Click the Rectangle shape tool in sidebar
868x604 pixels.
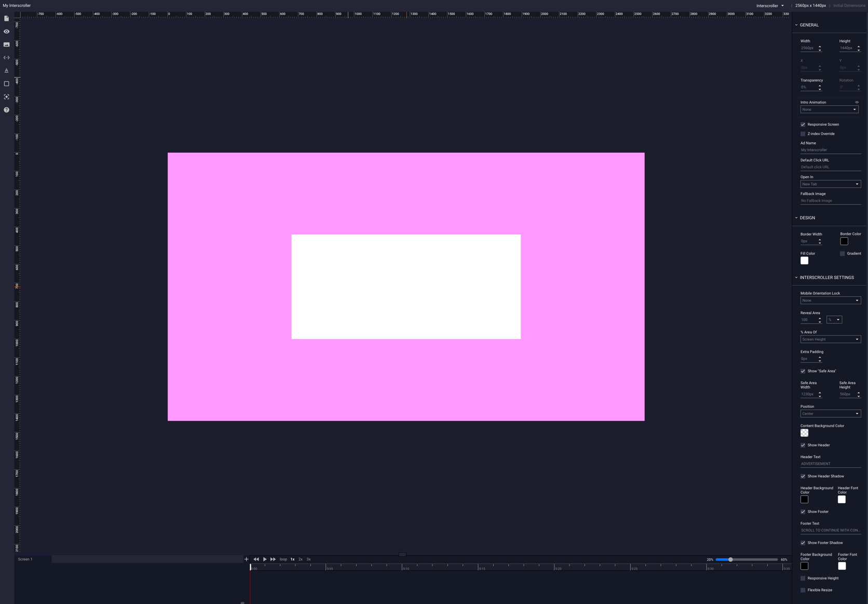click(6, 84)
